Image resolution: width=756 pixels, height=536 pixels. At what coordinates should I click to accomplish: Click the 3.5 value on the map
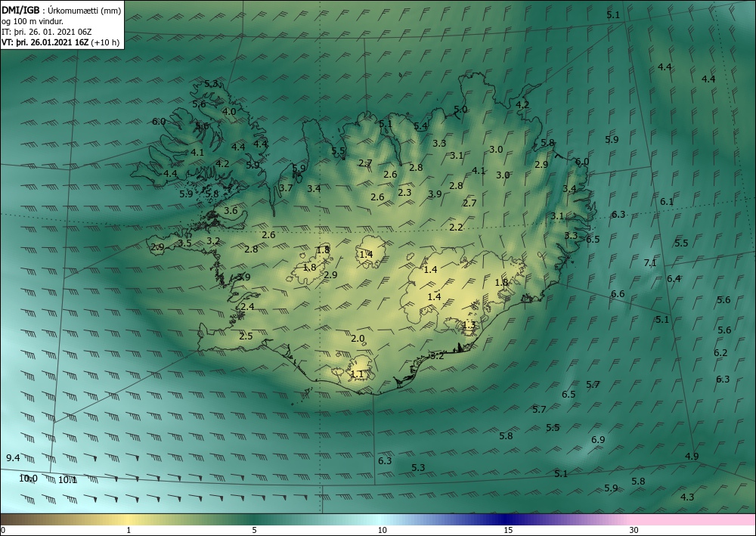click(x=184, y=243)
